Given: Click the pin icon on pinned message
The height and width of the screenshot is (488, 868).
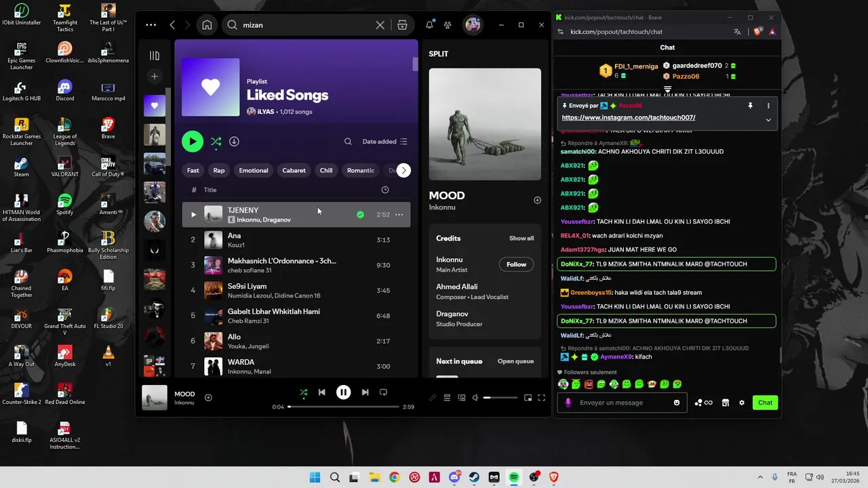Looking at the screenshot, I should point(750,106).
